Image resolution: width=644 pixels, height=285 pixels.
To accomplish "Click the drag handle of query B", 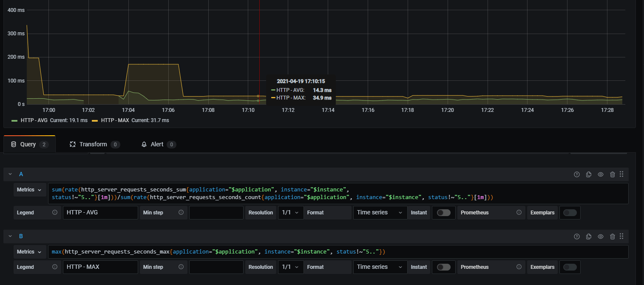I will 621,237.
